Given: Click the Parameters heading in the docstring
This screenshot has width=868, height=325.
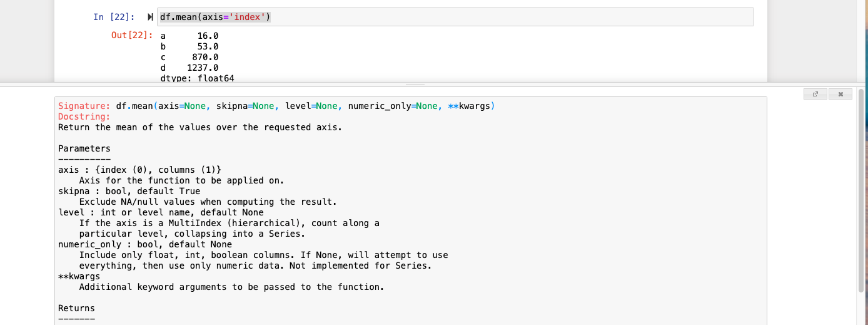Looking at the screenshot, I should tap(84, 148).
